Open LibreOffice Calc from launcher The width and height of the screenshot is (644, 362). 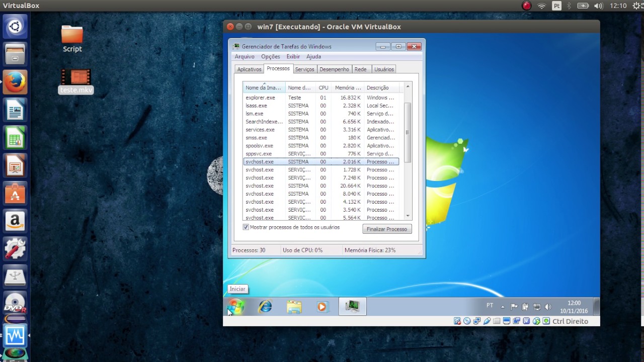[15, 138]
